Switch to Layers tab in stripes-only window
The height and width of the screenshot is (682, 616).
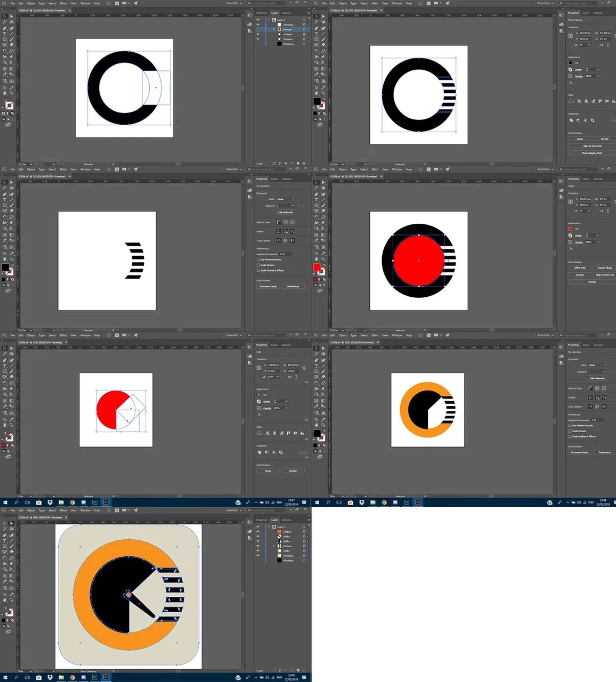click(x=274, y=179)
